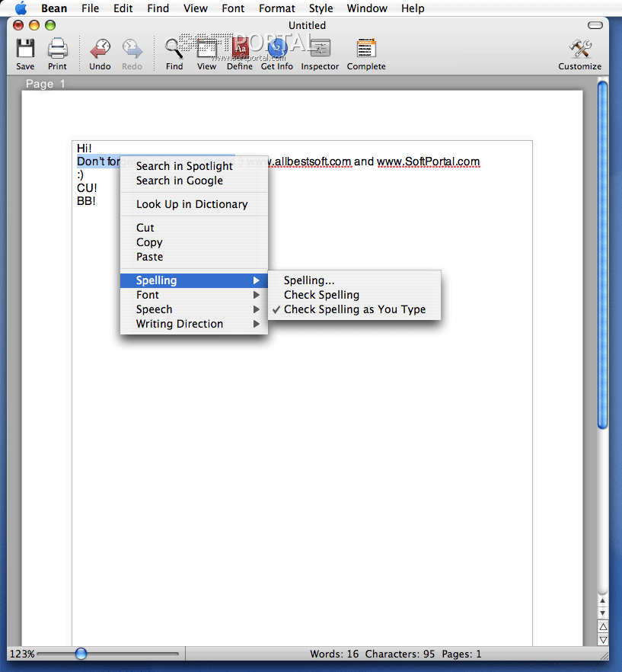Click the scroll up arrow
The width and height of the screenshot is (622, 672).
pos(603,601)
